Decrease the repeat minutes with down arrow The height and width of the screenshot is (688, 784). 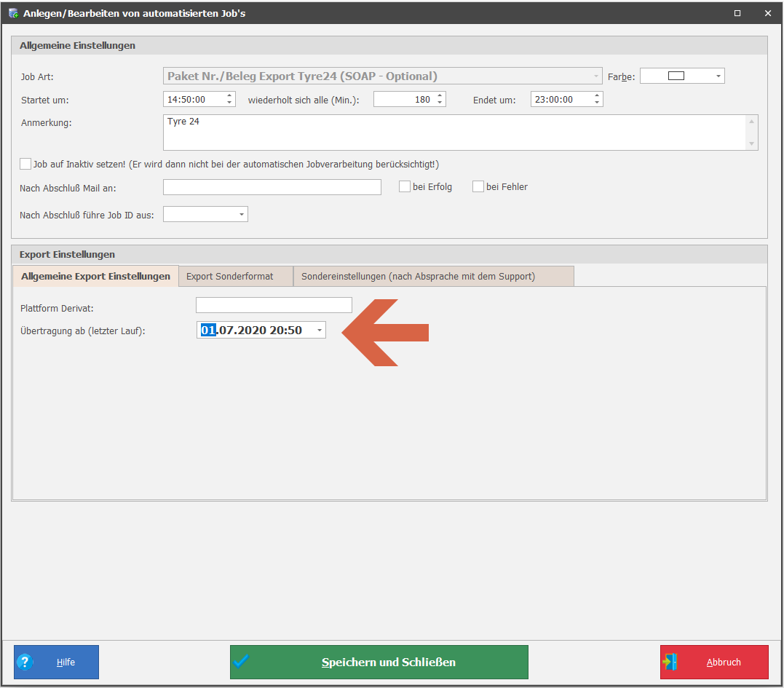pos(440,103)
